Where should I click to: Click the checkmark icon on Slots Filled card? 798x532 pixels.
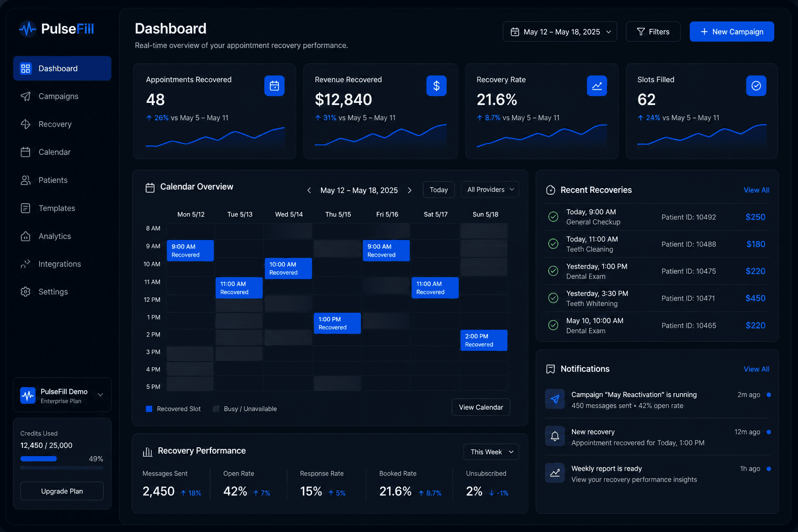tap(756, 86)
